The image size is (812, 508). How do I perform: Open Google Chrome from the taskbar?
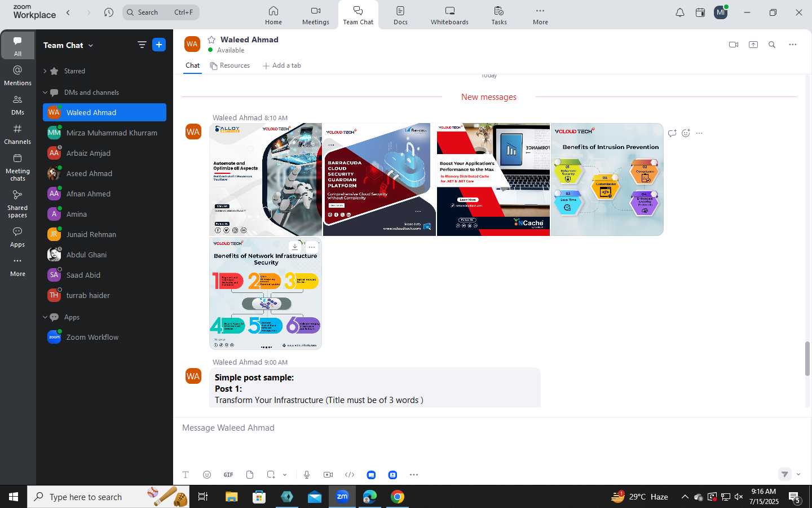pyautogui.click(x=398, y=497)
